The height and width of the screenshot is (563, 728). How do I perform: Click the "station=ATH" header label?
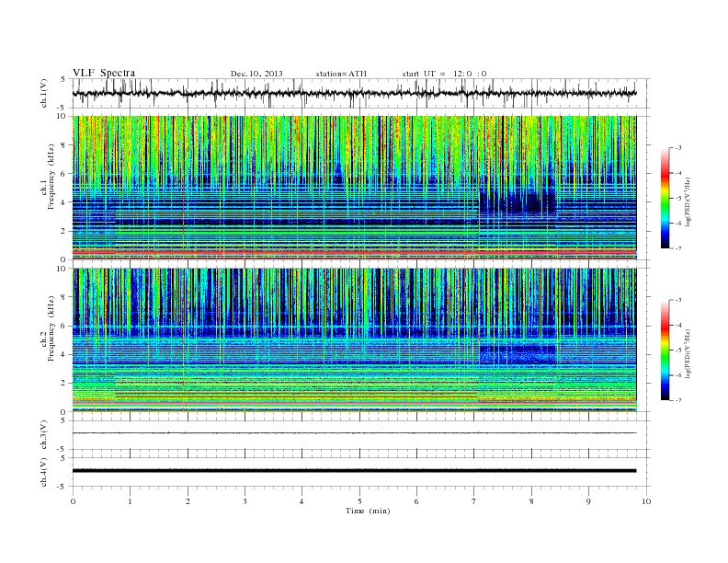(x=341, y=74)
